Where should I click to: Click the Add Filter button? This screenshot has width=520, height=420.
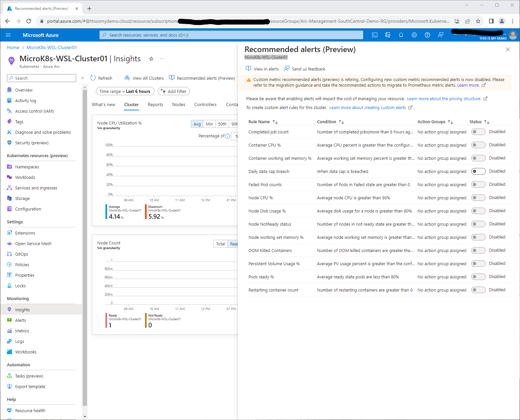174,91
